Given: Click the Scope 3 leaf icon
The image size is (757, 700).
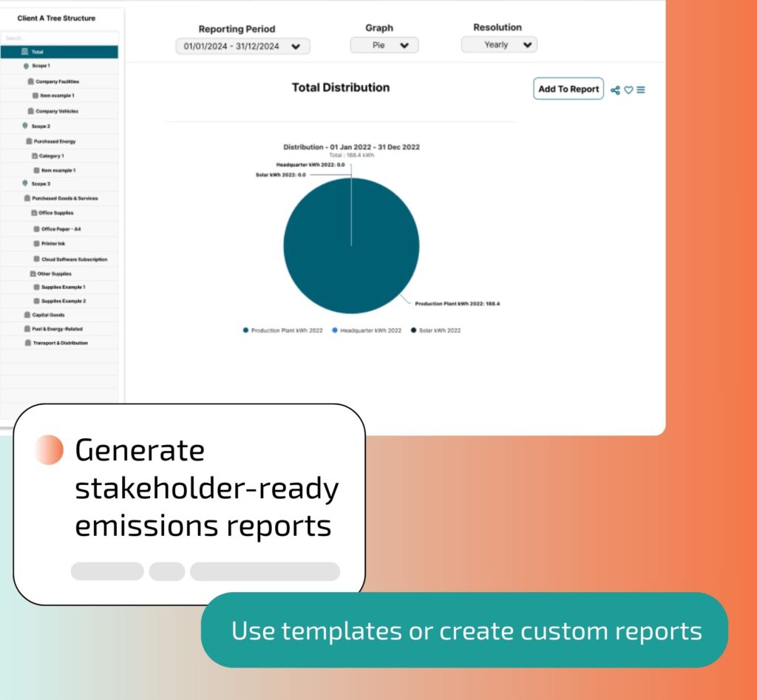Looking at the screenshot, I should click(26, 183).
